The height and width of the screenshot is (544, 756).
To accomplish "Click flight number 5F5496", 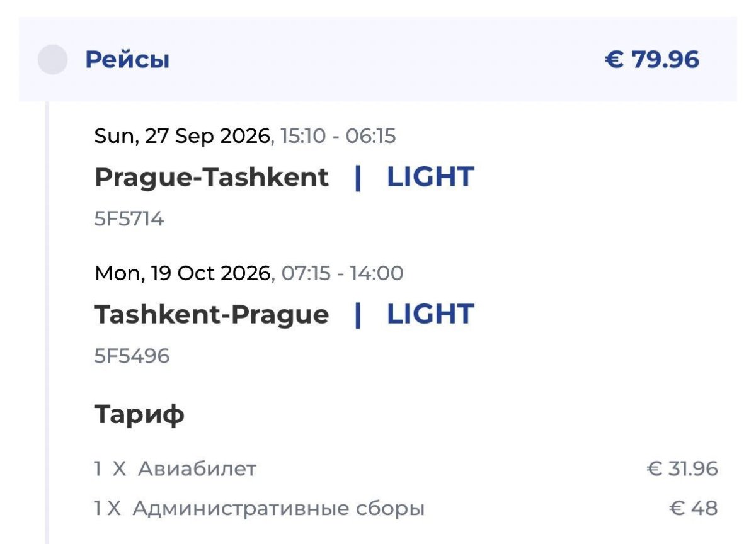I will click(132, 356).
